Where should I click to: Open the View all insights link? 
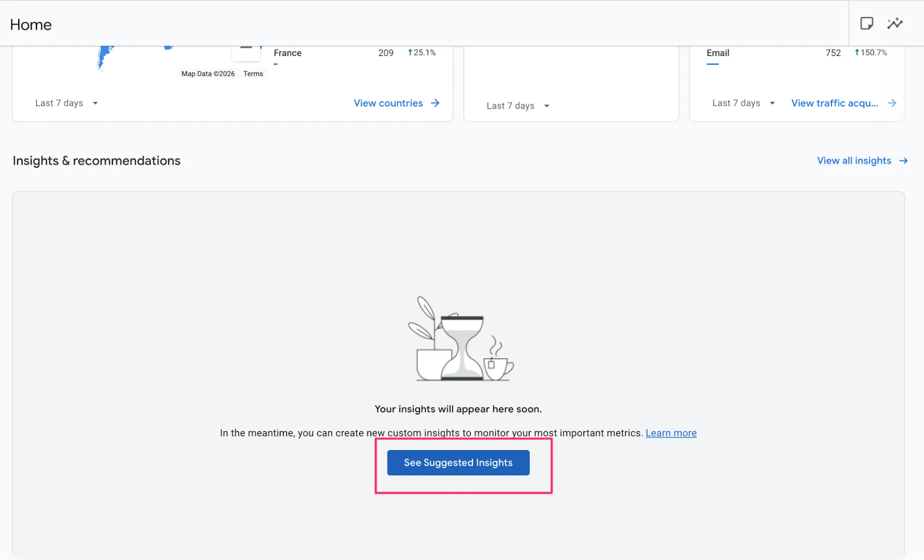tap(854, 161)
